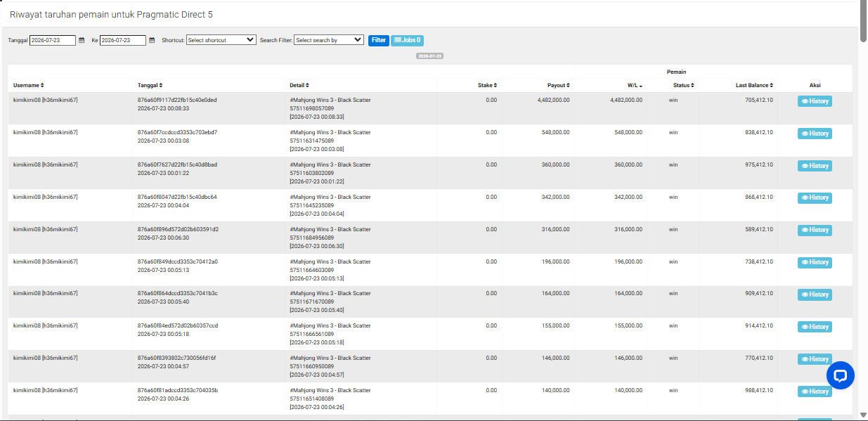Image resolution: width=868 pixels, height=421 pixels.
Task: Select the 2026-07-23 date badge
Action: [429, 56]
